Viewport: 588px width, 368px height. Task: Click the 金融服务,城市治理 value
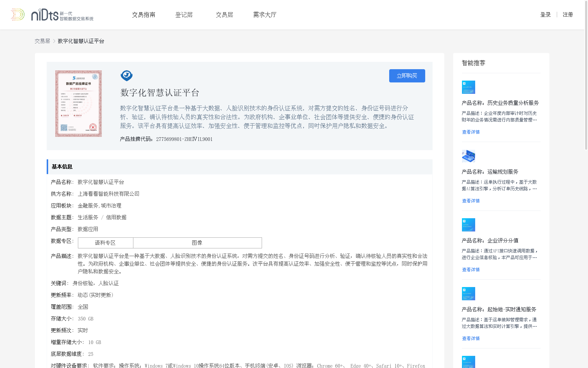(99, 206)
